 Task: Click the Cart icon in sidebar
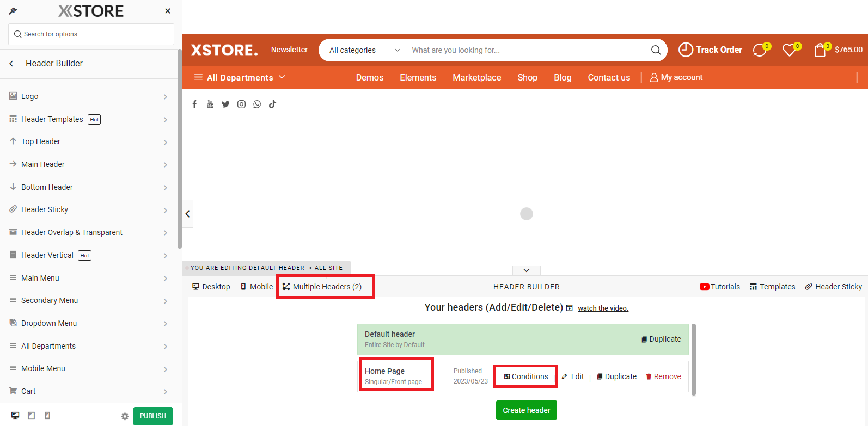tap(13, 391)
